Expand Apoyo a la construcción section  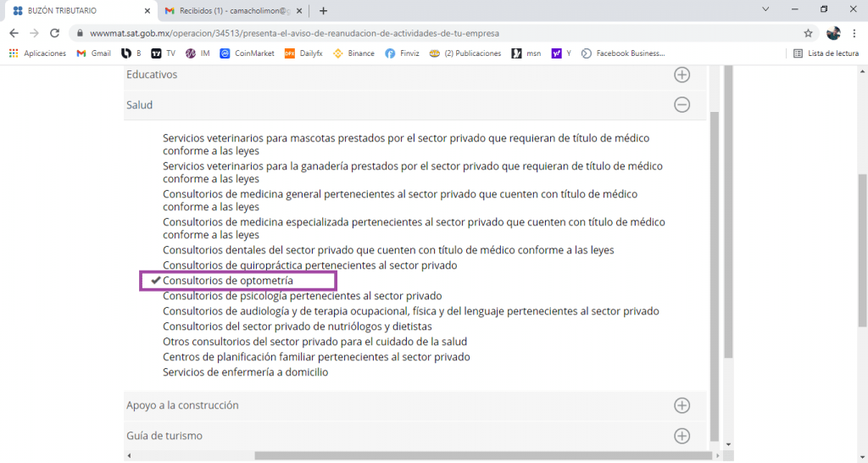[x=682, y=405]
